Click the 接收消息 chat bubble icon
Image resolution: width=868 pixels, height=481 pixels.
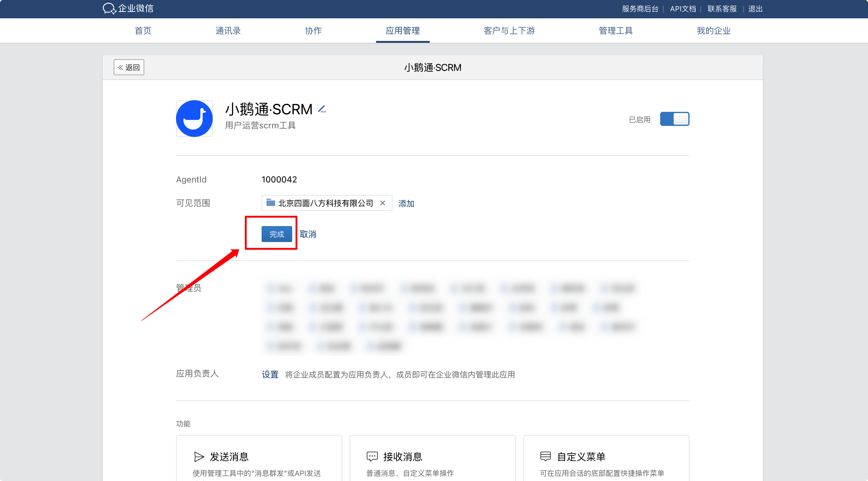pyautogui.click(x=372, y=457)
